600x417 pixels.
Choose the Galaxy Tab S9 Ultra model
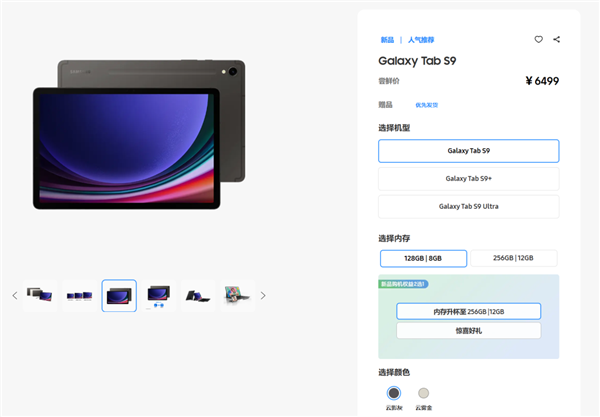469,207
